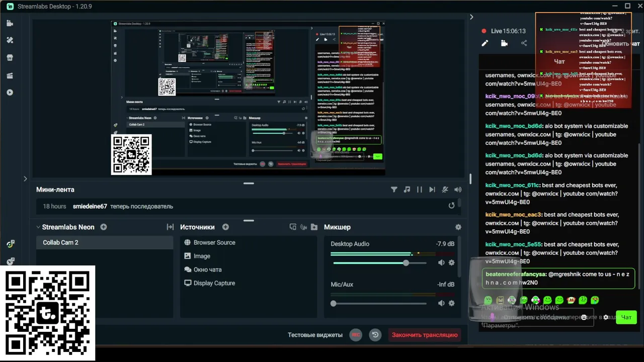Click the -7.9 dB Desktop Audio level
Image resolution: width=644 pixels, height=362 pixels.
(445, 244)
